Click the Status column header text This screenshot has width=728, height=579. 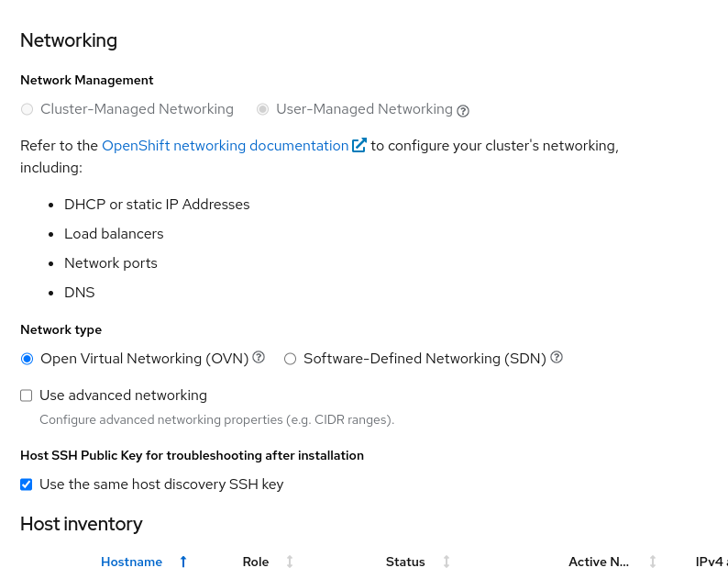point(405,562)
